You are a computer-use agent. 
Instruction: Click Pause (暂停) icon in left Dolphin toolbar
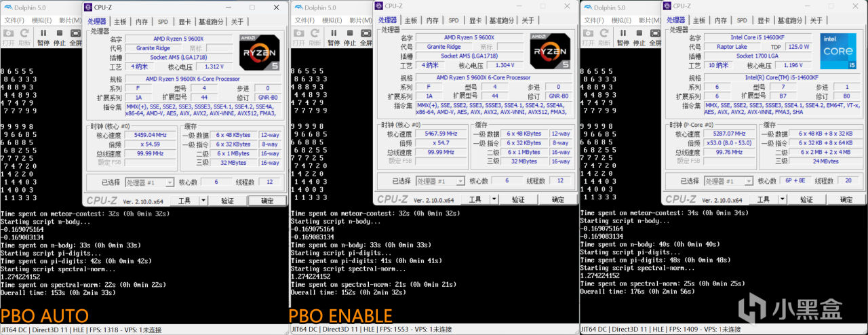click(43, 33)
